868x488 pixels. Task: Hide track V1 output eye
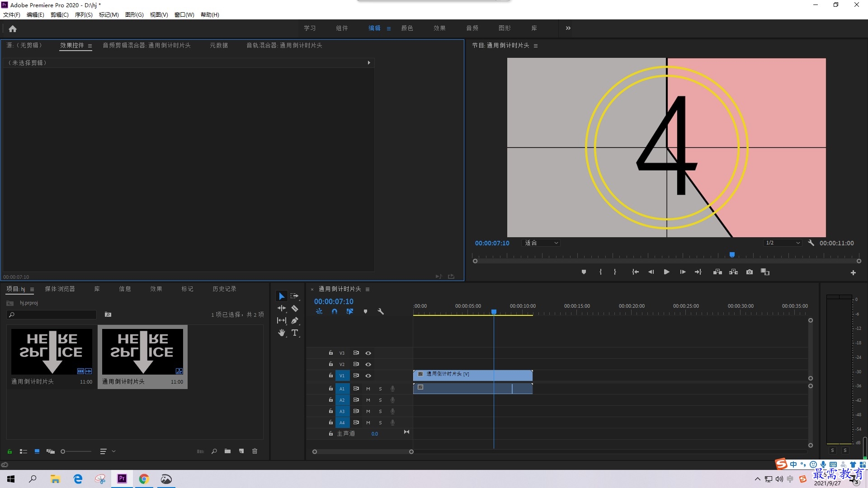coord(368,375)
